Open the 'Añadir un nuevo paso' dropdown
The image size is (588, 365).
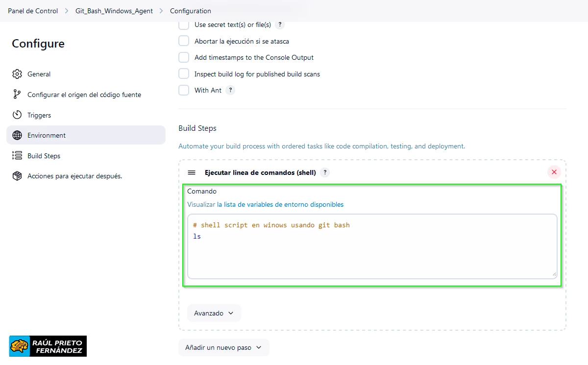(x=223, y=347)
